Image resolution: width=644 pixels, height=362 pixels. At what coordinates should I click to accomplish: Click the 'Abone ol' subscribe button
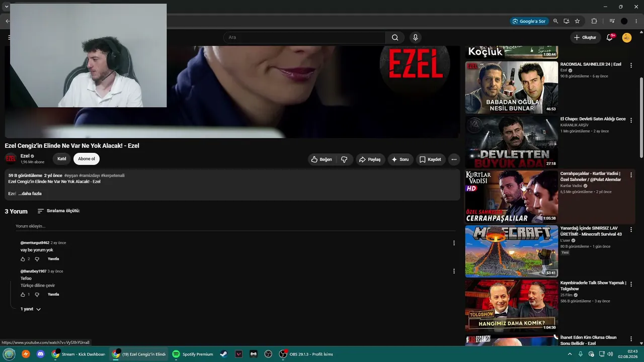(87, 159)
